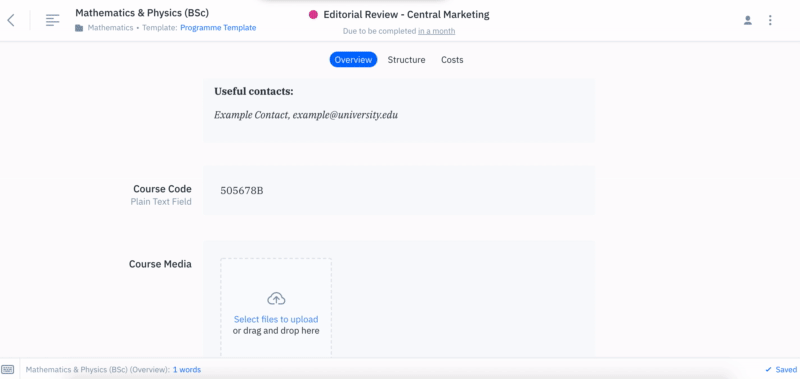Viewport: 800px width, 379px height.
Task: Click the 'Example Contact, example@university.edu' text
Action: coord(306,115)
